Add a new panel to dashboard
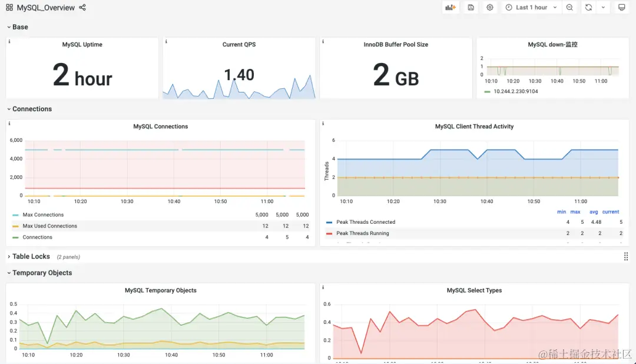636x364 pixels. click(x=450, y=7)
